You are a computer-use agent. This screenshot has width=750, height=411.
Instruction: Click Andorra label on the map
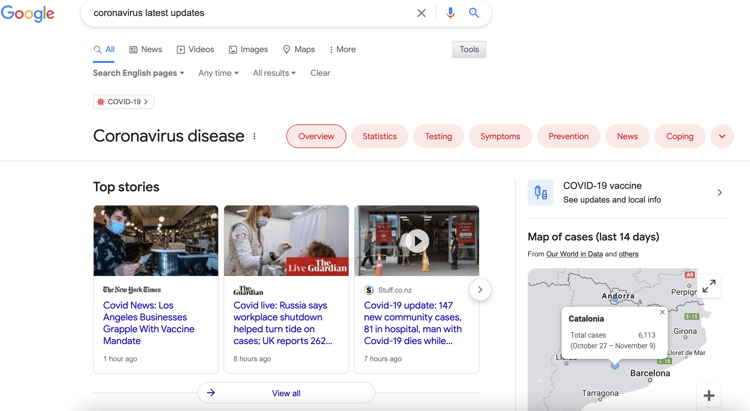pyautogui.click(x=618, y=296)
